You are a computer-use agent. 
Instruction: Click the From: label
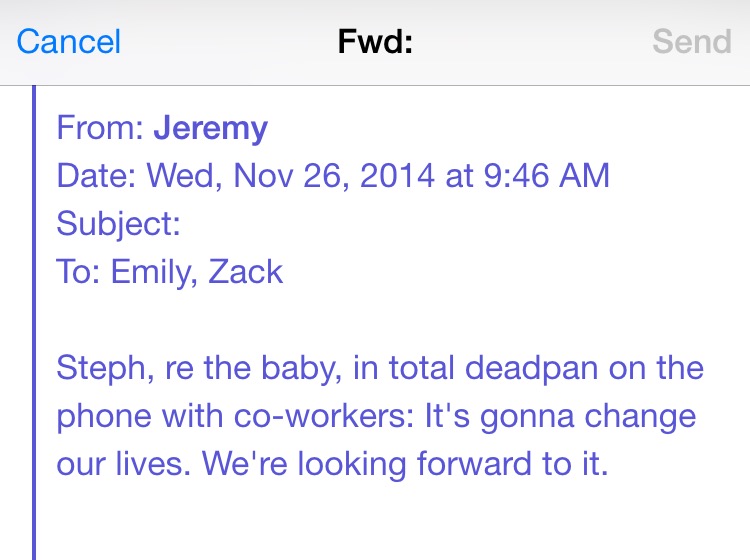tap(100, 128)
